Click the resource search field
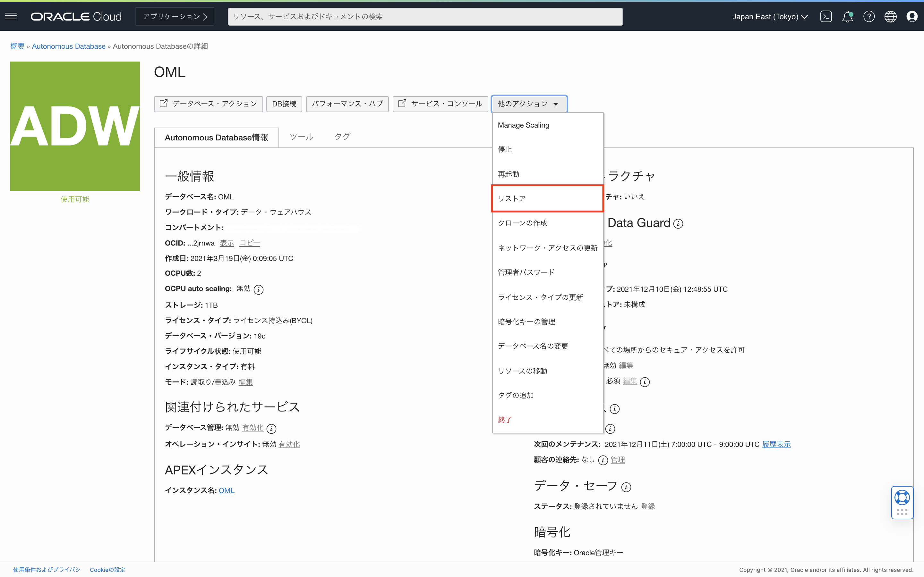Image resolution: width=924 pixels, height=577 pixels. click(425, 16)
